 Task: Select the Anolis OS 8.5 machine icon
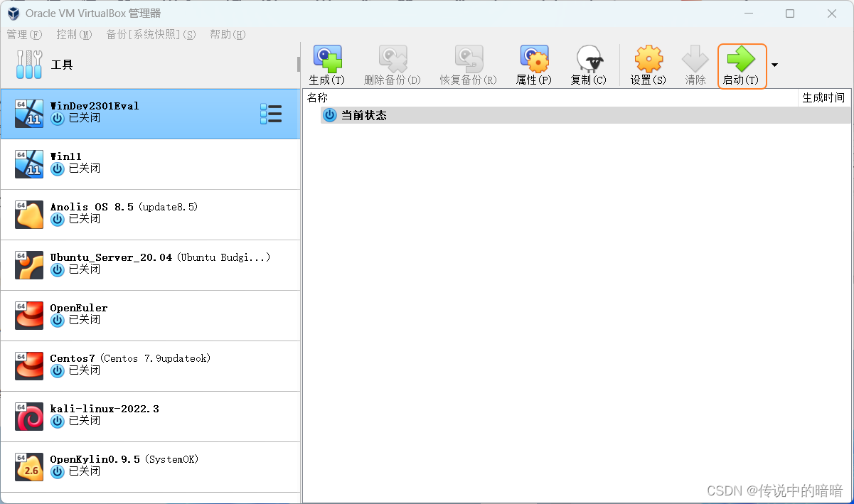tap(29, 214)
